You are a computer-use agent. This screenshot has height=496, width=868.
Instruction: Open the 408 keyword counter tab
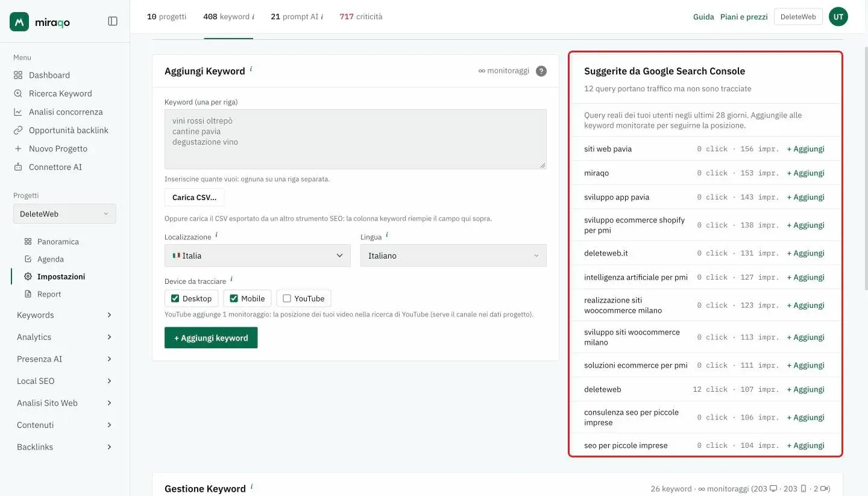[228, 17]
